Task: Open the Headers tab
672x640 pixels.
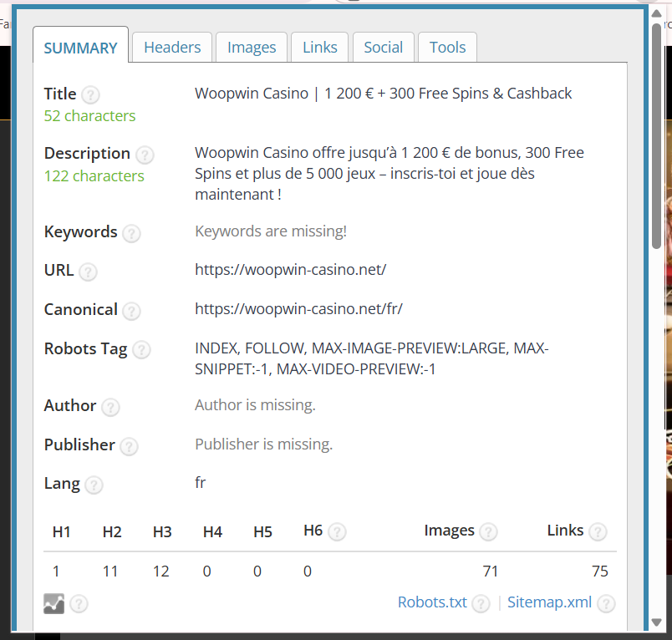Action: pyautogui.click(x=172, y=47)
